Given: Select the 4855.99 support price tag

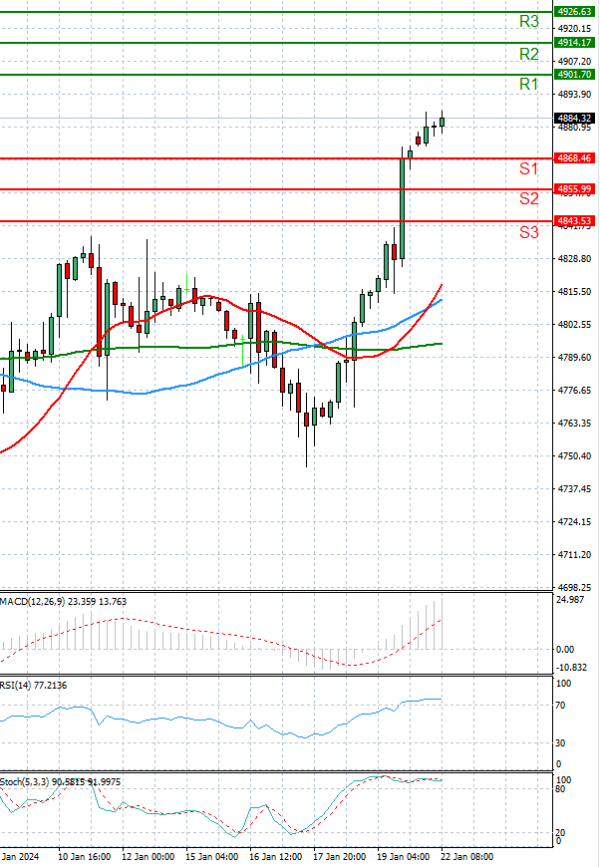Looking at the screenshot, I should click(574, 189).
